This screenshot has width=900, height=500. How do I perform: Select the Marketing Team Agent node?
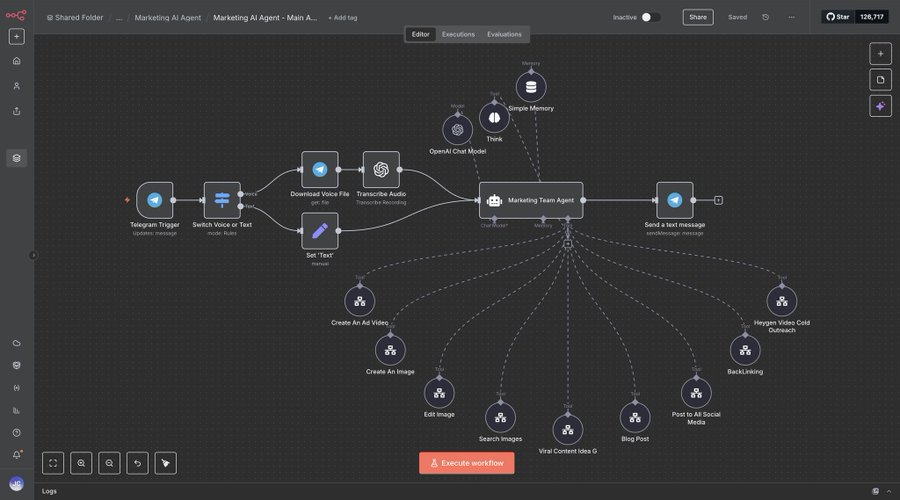[531, 200]
